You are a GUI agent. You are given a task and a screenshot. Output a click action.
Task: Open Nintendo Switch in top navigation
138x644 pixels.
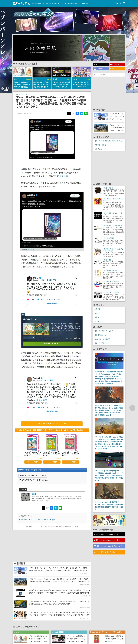click(74, 4)
